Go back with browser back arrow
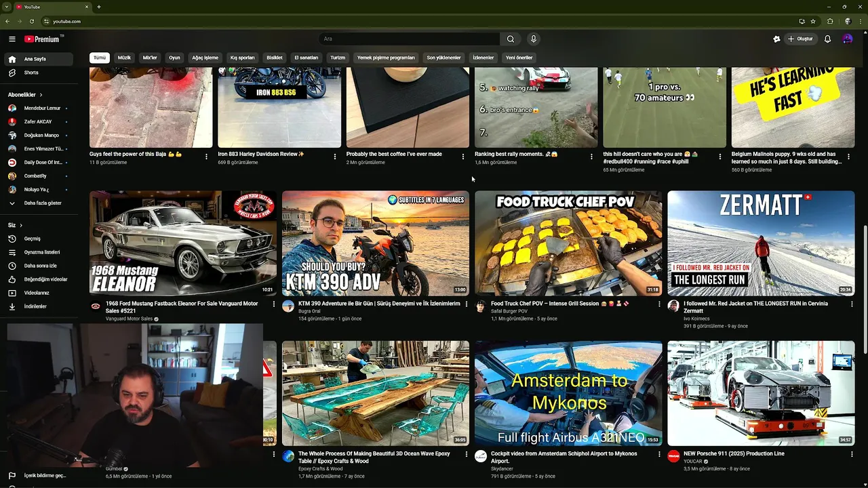868x488 pixels. coord(7,21)
